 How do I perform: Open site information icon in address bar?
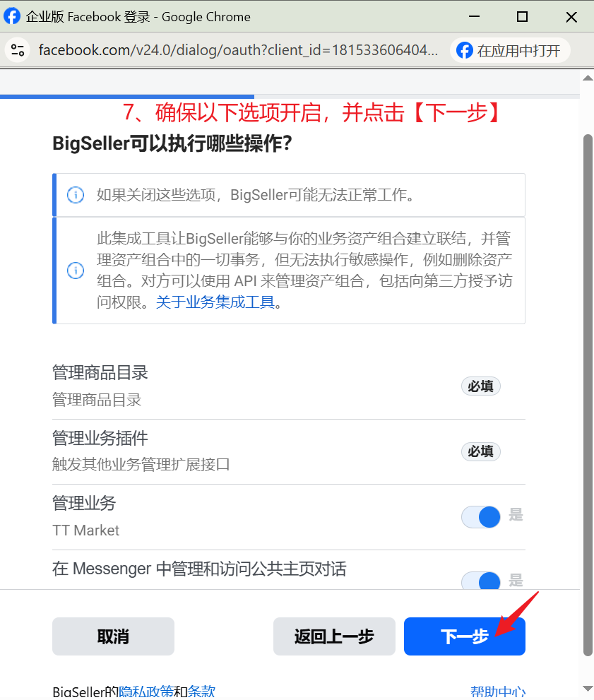point(18,50)
